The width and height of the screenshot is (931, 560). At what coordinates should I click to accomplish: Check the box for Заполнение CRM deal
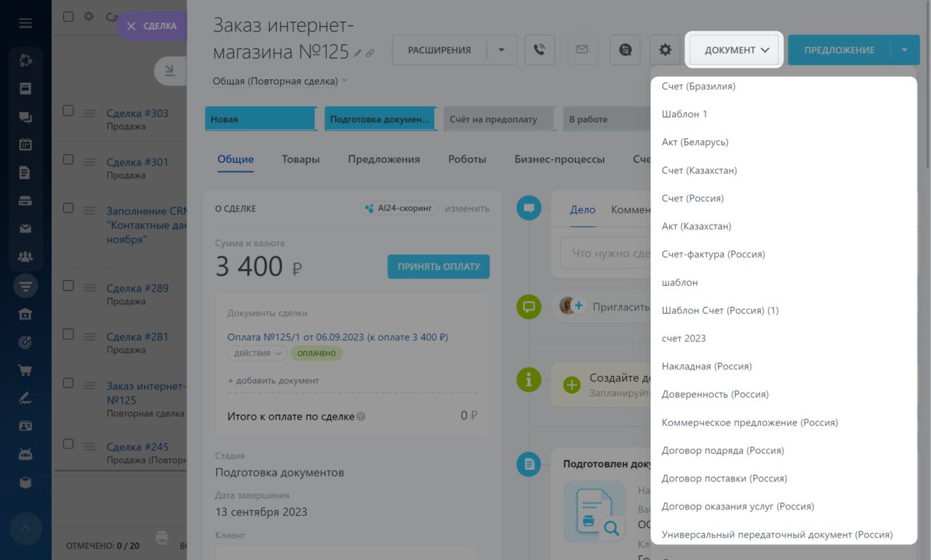tap(68, 208)
